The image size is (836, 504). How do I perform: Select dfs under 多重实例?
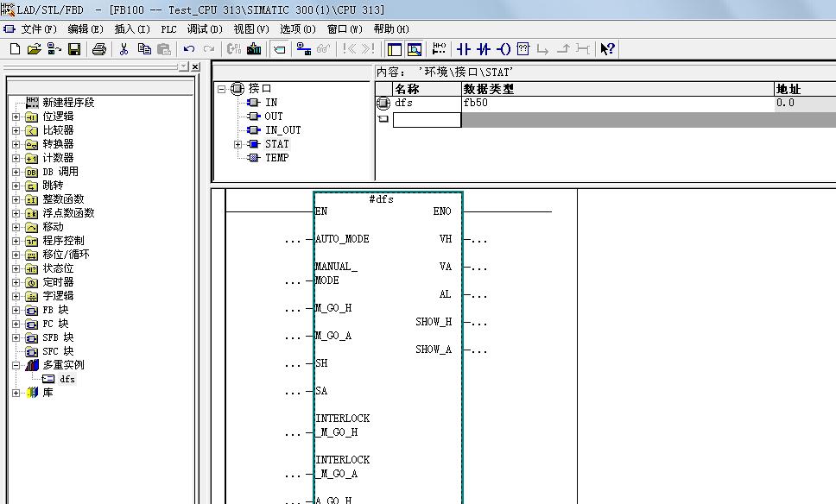click(66, 379)
